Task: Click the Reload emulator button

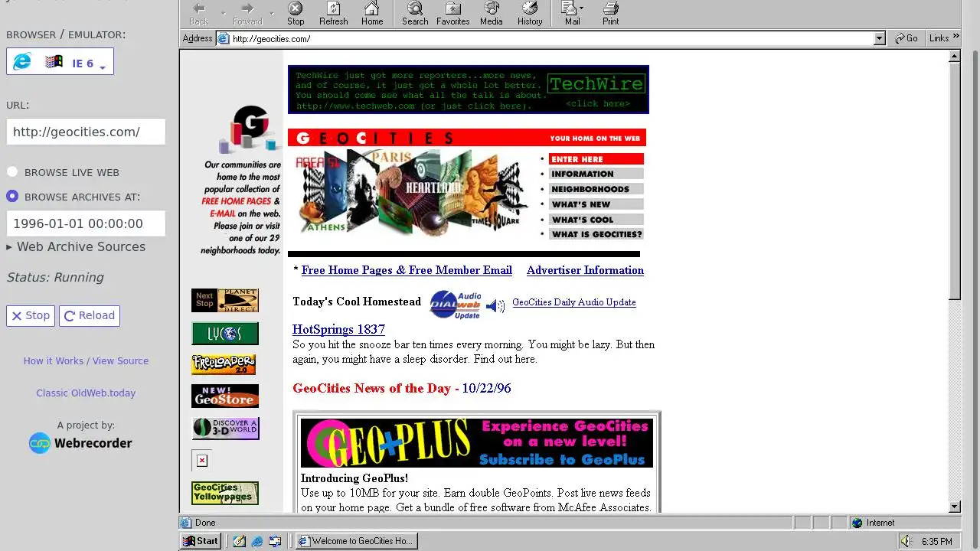Action: (x=90, y=315)
